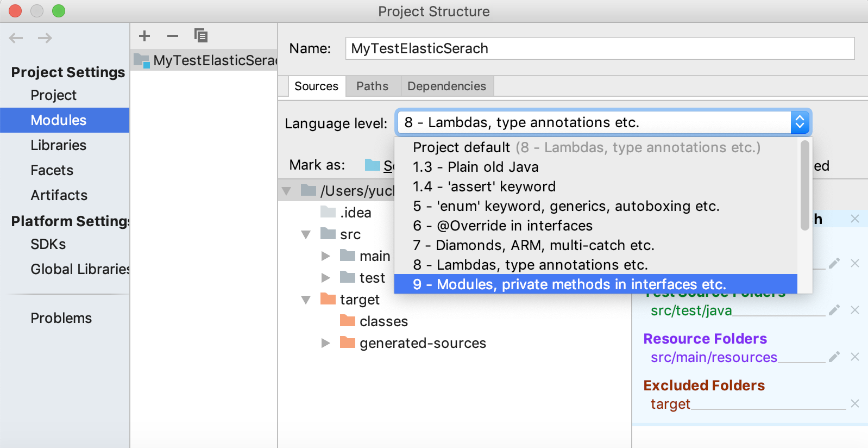Click the forward navigation arrow
The height and width of the screenshot is (448, 868).
(x=45, y=38)
